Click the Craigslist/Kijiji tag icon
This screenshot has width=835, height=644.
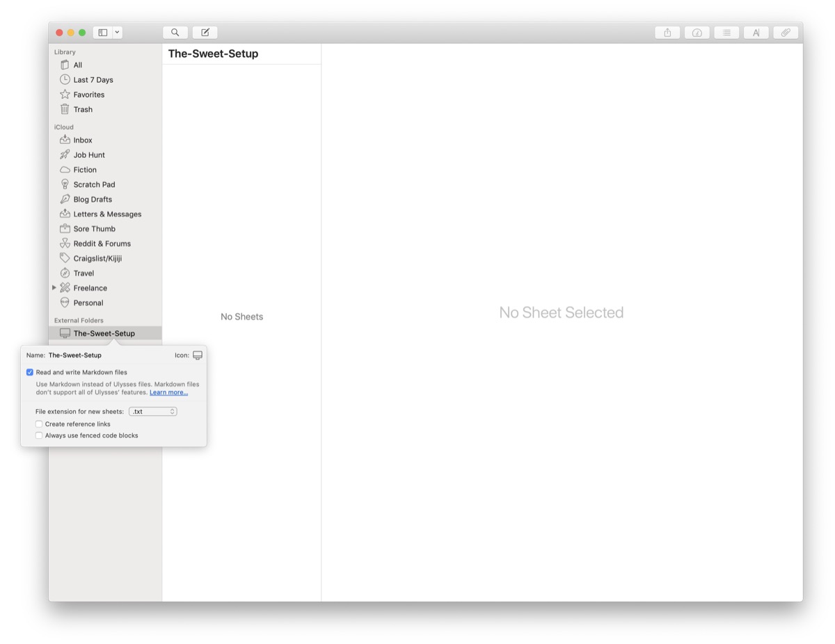pos(65,258)
